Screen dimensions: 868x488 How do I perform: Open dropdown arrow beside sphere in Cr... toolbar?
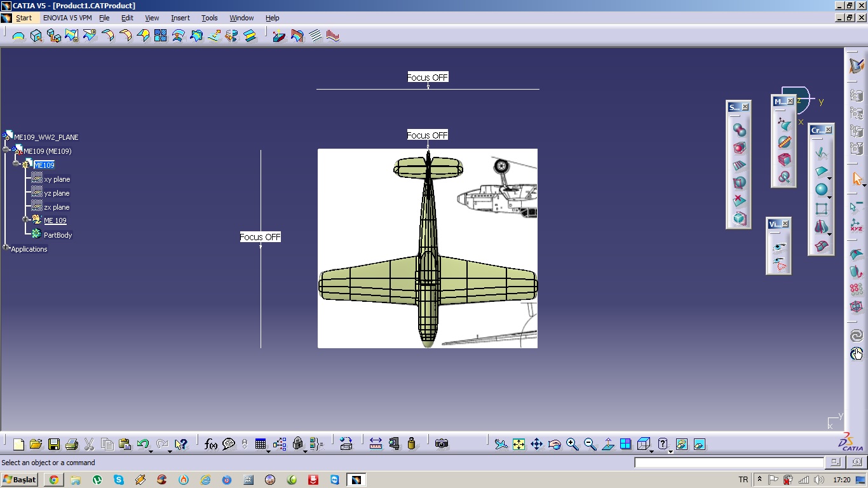(x=829, y=198)
